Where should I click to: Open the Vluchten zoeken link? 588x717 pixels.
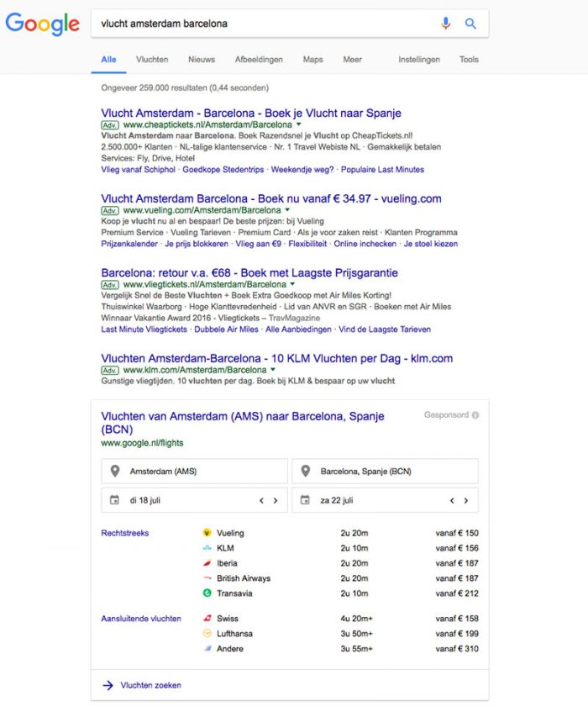(150, 685)
